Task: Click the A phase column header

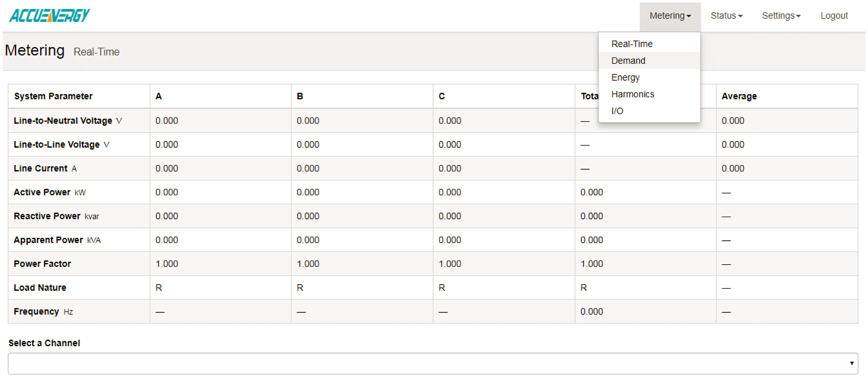Action: click(x=158, y=96)
